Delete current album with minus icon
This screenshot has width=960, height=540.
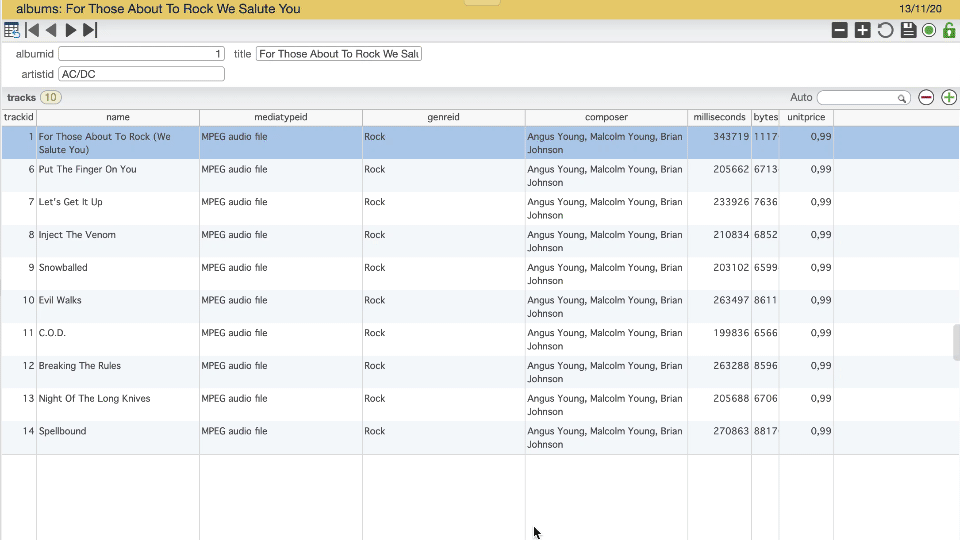coord(839,30)
